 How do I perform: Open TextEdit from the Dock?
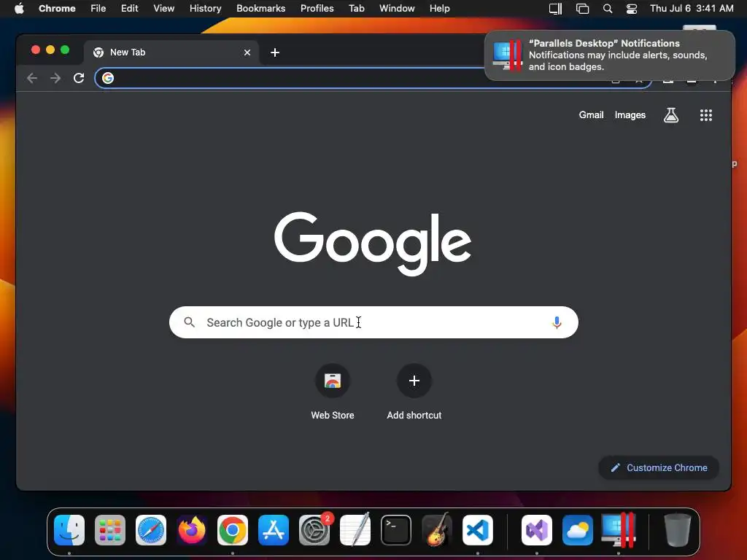(355, 530)
